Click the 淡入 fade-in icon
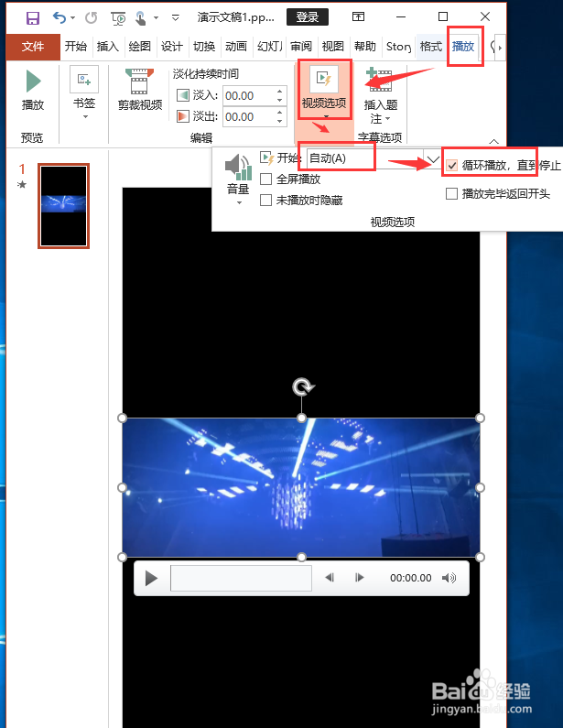 [183, 95]
